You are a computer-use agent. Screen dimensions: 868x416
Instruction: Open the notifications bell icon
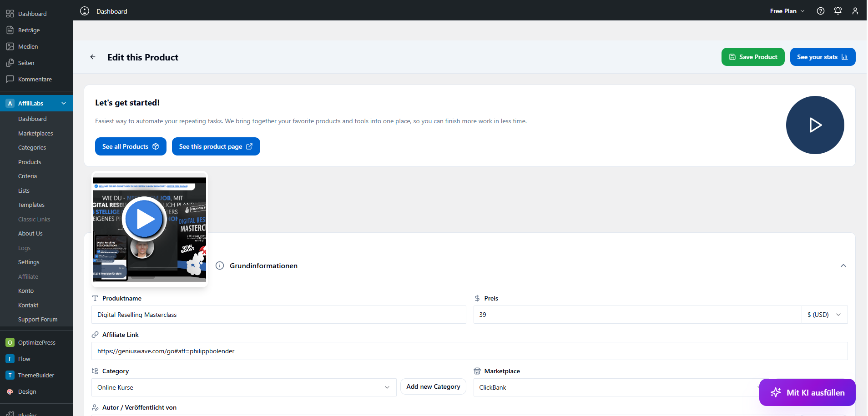838,11
